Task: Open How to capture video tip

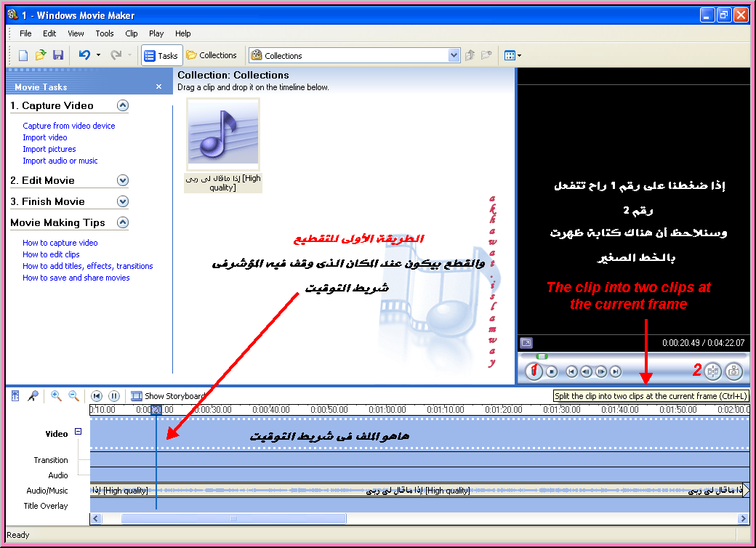Action: (60, 243)
